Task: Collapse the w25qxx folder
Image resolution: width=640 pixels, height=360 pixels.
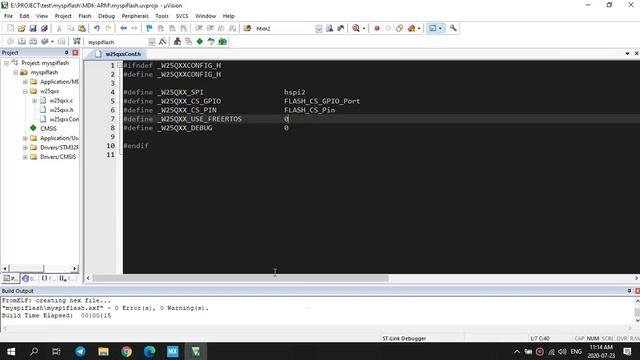Action: click(x=25, y=91)
